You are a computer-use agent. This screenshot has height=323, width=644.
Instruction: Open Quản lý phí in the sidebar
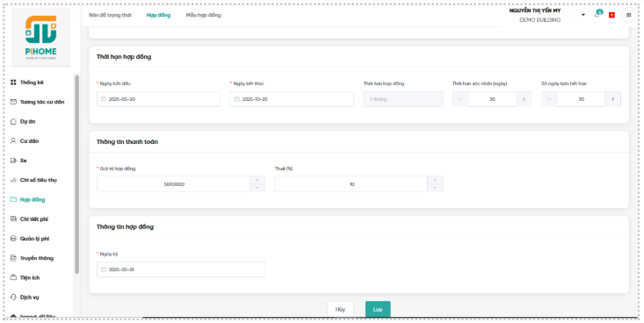[34, 239]
